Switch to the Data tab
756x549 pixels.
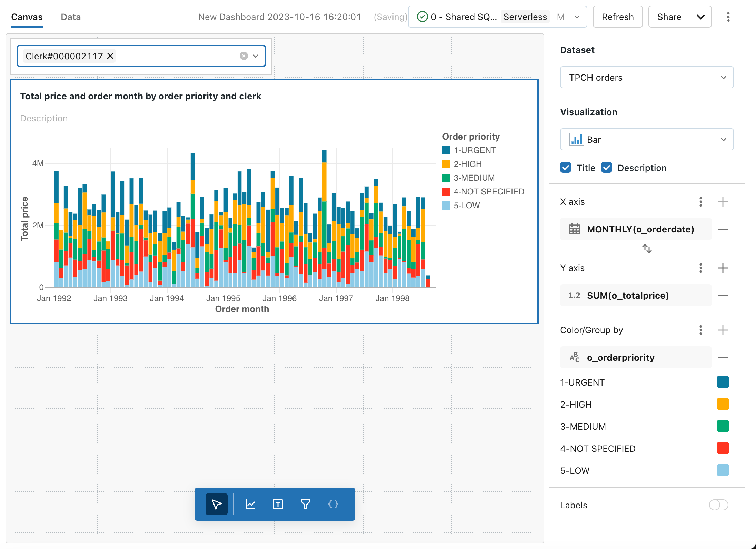[71, 17]
